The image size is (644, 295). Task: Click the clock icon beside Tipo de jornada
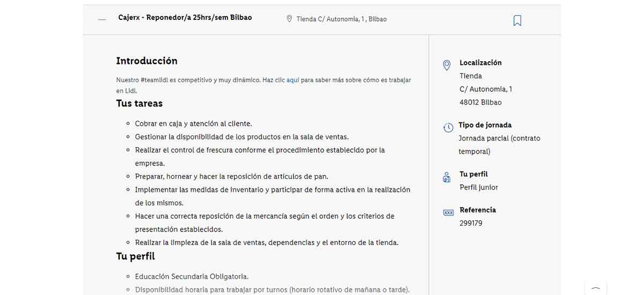(448, 127)
